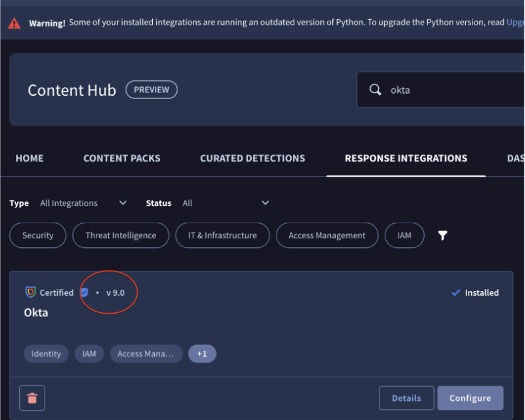Toggle the Security filter chip
This screenshot has height=420, width=525.
pyautogui.click(x=38, y=235)
